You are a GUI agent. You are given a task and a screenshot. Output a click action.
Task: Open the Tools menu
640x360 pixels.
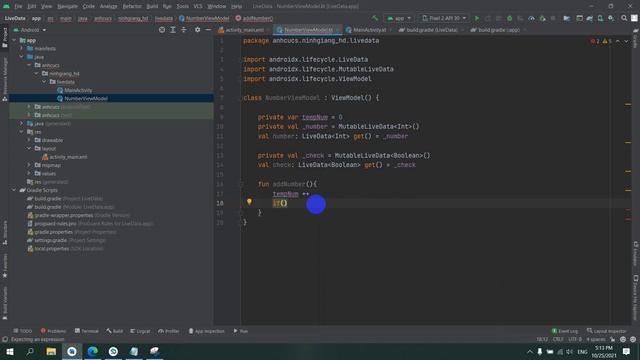pos(182,7)
